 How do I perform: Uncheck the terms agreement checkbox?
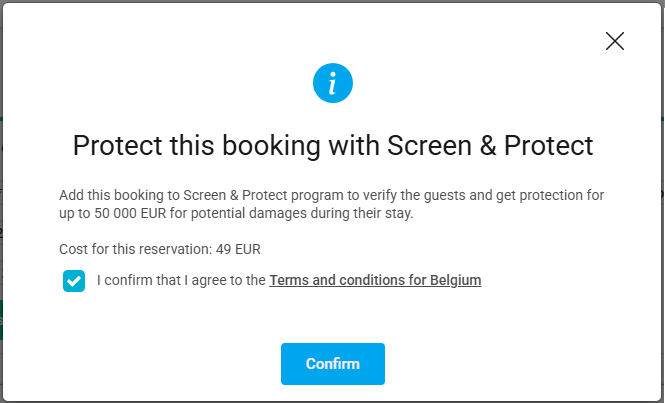[x=74, y=281]
